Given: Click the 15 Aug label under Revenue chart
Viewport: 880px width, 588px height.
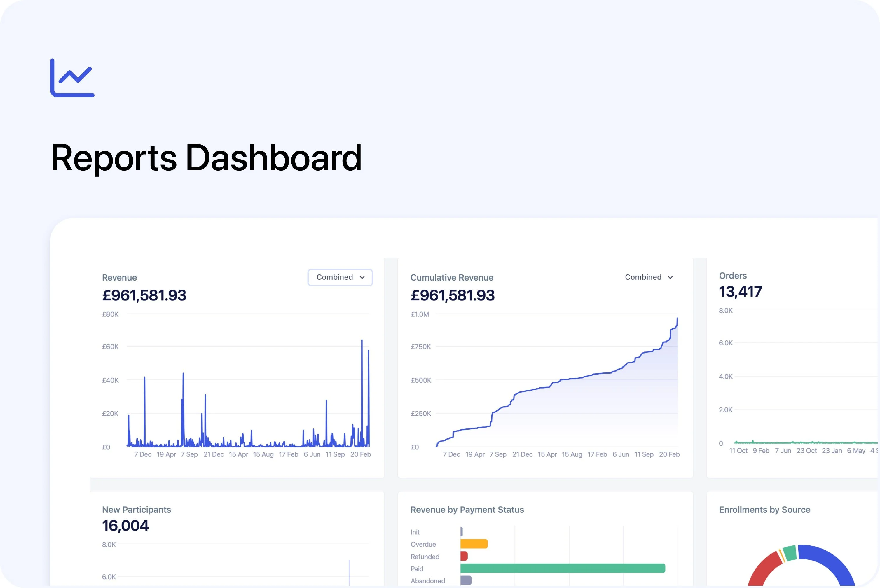Looking at the screenshot, I should click(263, 454).
